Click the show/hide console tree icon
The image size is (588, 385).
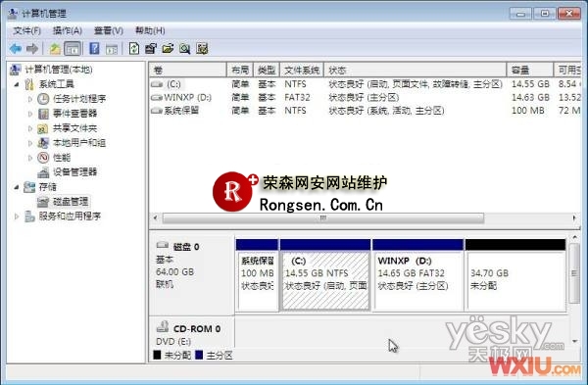tap(73, 49)
